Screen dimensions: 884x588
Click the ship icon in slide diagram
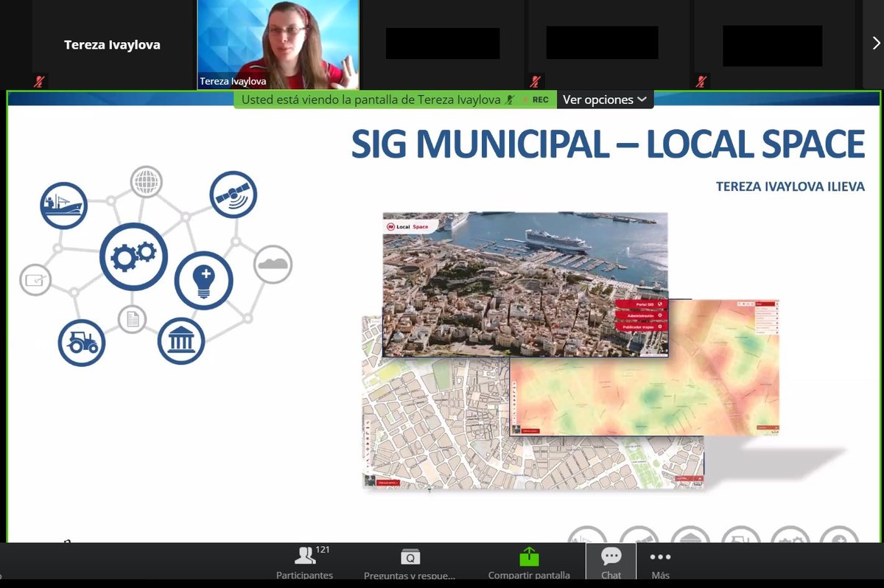pyautogui.click(x=63, y=205)
